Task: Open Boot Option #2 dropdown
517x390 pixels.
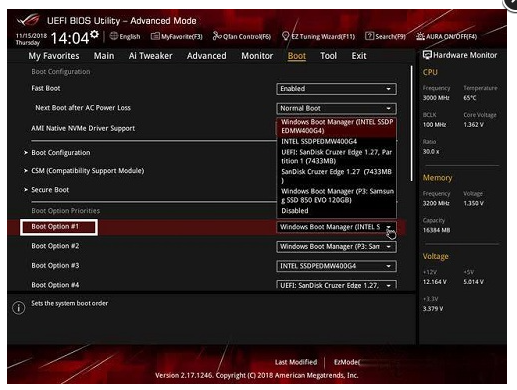Action: tap(336, 247)
